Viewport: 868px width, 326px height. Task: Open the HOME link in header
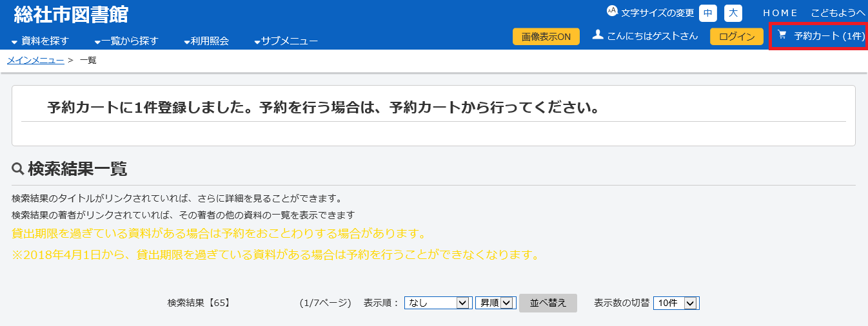click(x=780, y=13)
